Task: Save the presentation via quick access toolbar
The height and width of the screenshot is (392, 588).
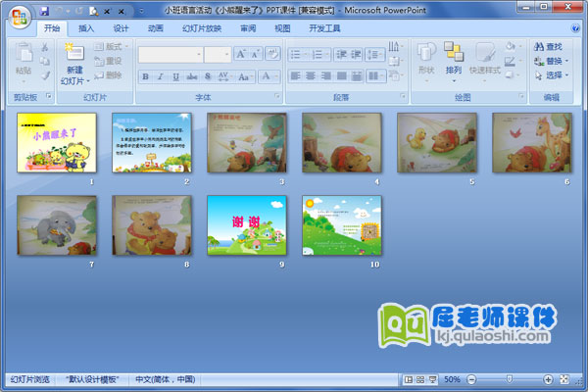Action: [x=44, y=11]
